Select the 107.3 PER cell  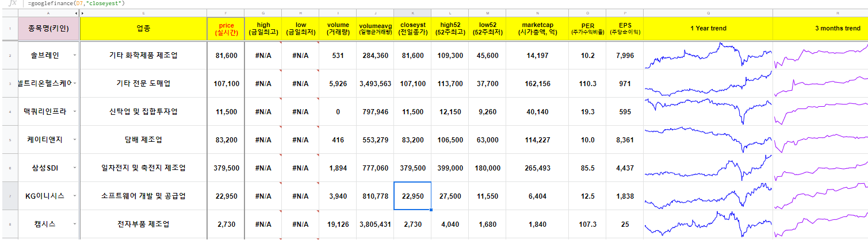[x=587, y=224]
